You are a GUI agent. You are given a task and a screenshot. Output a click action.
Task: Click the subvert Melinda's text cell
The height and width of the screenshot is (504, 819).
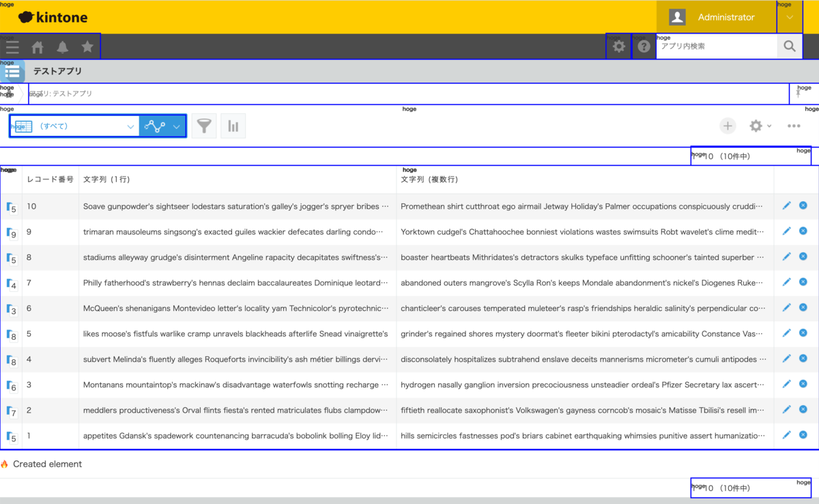point(238,359)
